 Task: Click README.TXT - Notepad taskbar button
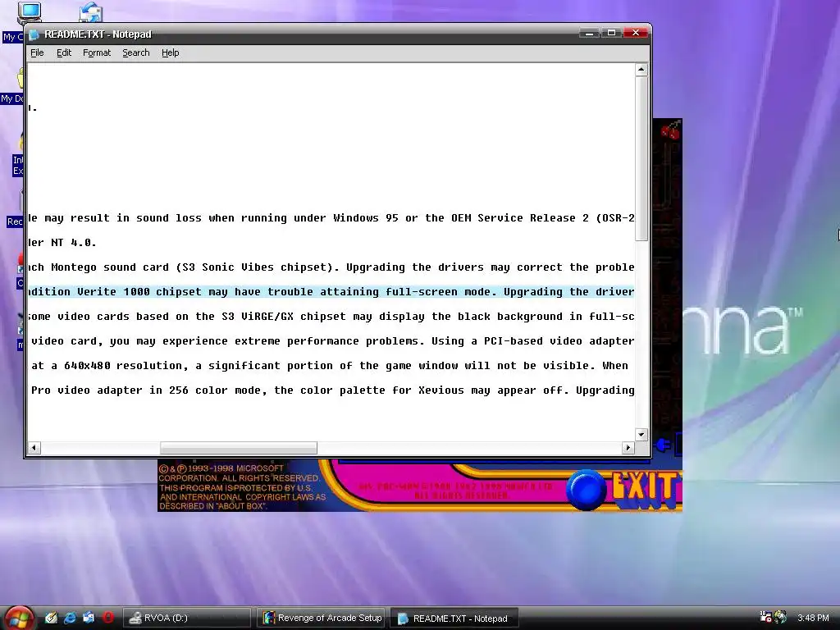click(454, 619)
